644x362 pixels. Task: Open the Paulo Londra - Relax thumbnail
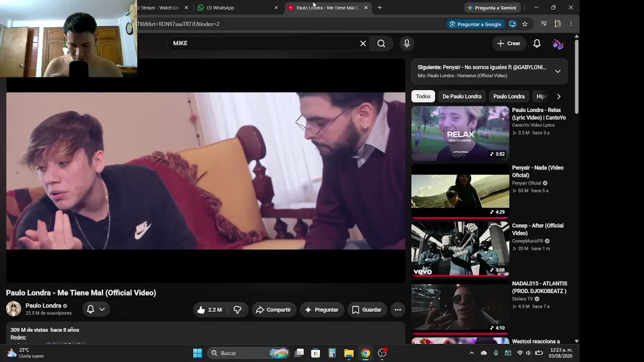coord(460,133)
